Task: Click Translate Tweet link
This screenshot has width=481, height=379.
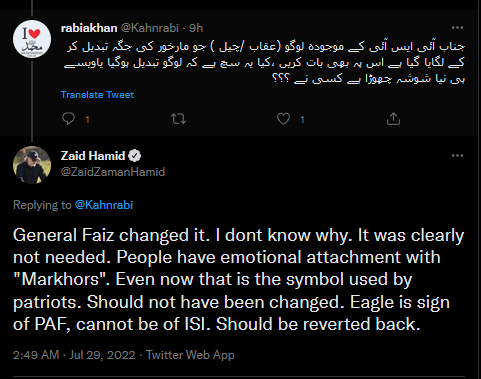Action: click(x=97, y=95)
